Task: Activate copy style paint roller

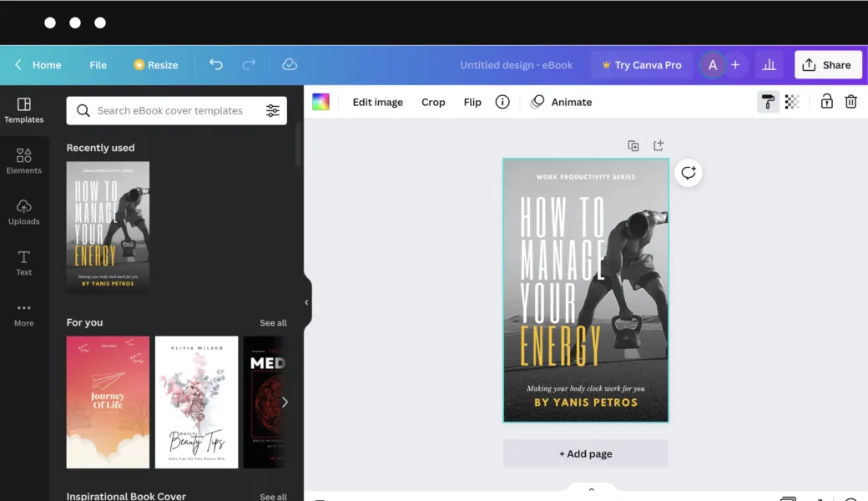Action: 768,102
